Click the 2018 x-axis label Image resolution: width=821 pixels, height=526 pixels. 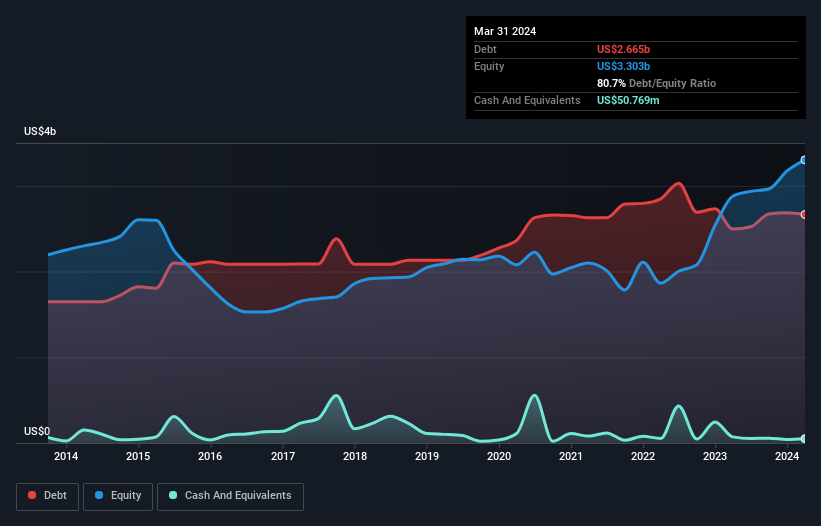(x=355, y=456)
